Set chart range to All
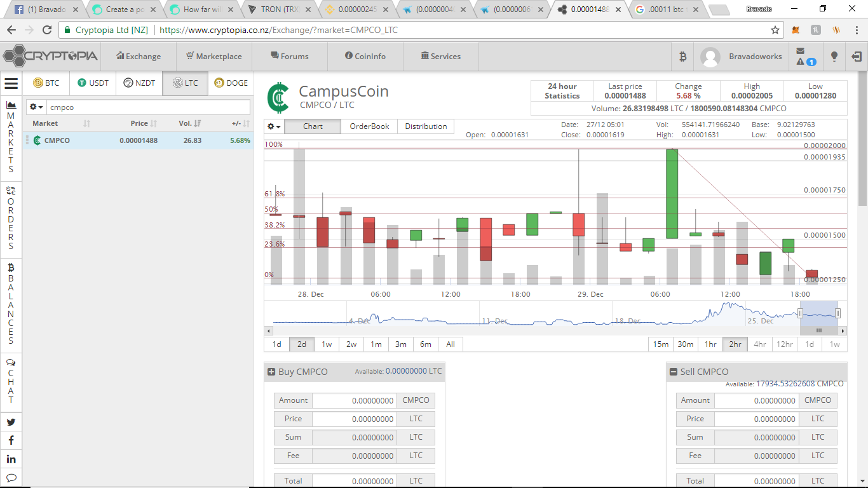This screenshot has height=488, width=868. pos(451,344)
